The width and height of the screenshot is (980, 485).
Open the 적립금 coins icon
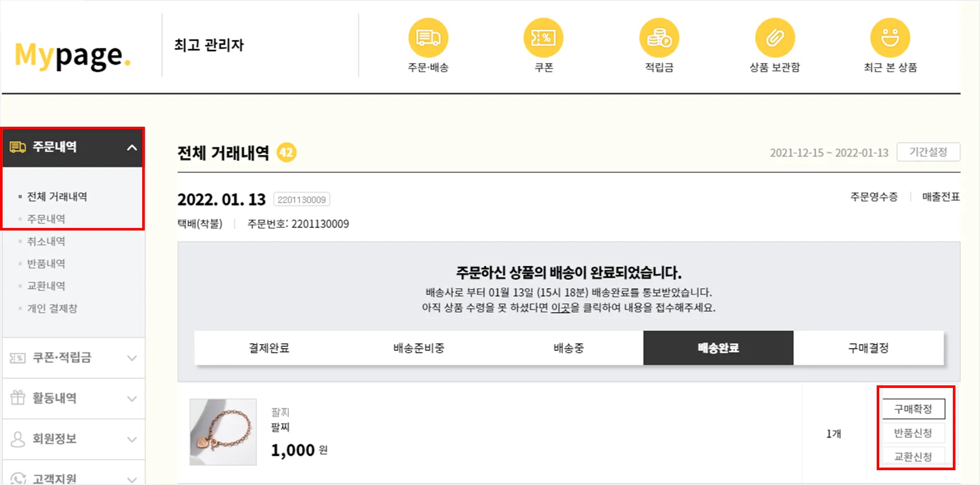click(x=659, y=38)
